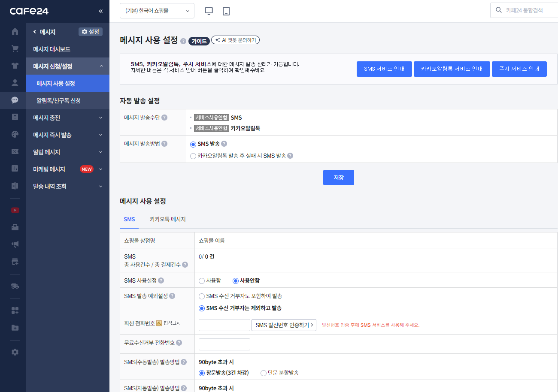Open the delivery truck icon
The height and width of the screenshot is (392, 558).
click(15, 286)
